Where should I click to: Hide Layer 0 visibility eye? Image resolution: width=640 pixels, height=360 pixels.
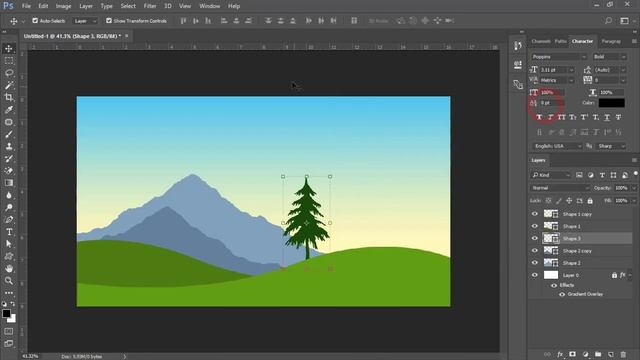[x=535, y=275]
